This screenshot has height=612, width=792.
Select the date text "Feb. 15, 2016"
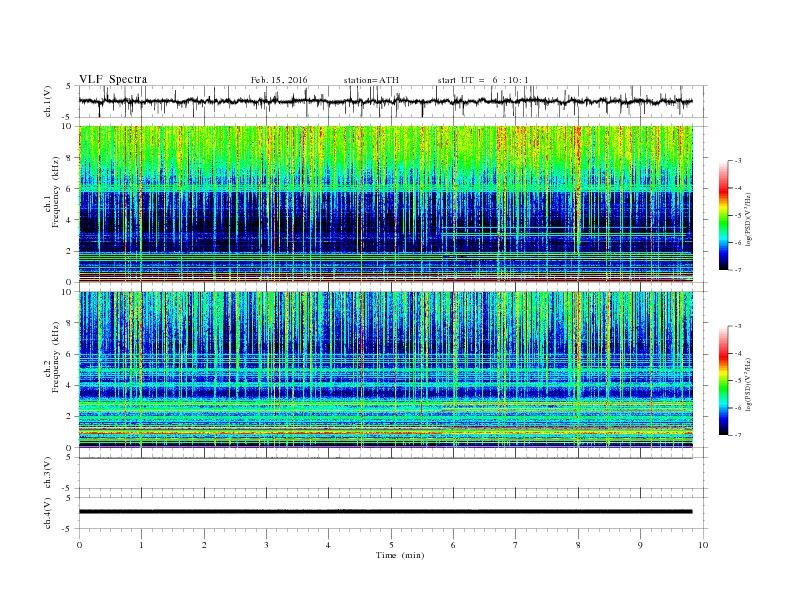coord(279,80)
